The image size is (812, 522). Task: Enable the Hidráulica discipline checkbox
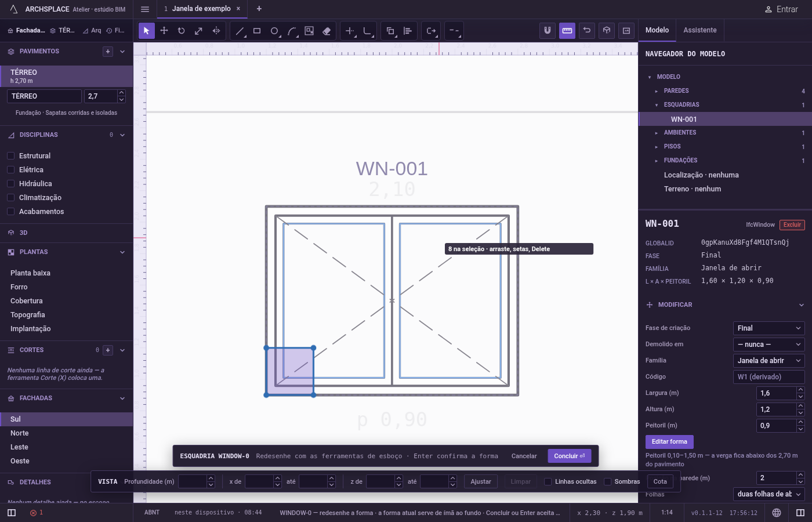[x=10, y=184]
